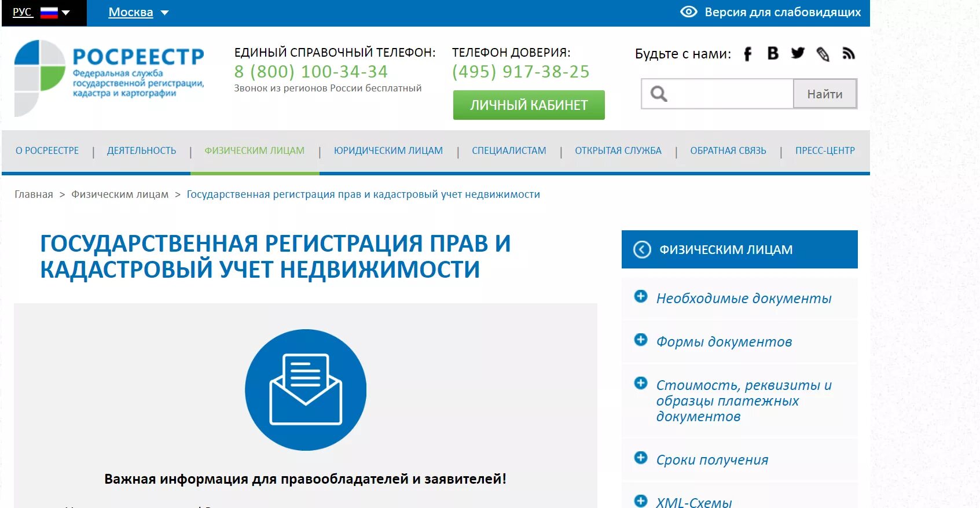Click the eye icon for visually impaired version

(x=688, y=12)
